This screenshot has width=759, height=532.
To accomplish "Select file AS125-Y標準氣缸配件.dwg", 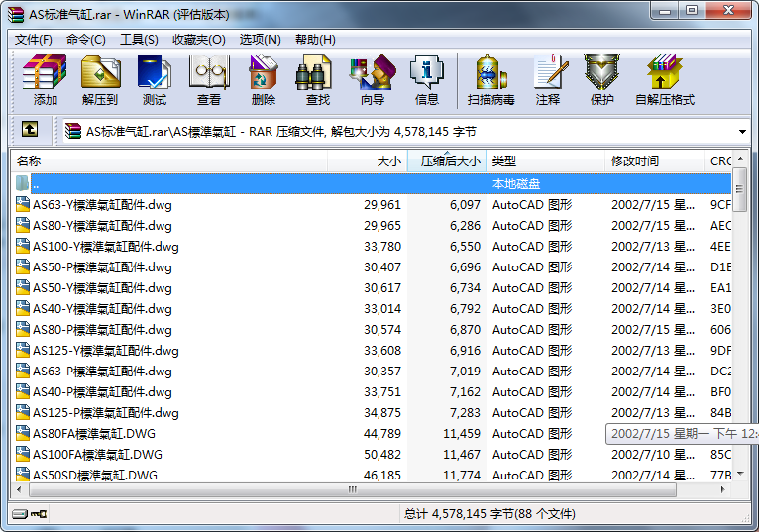I will point(105,351).
